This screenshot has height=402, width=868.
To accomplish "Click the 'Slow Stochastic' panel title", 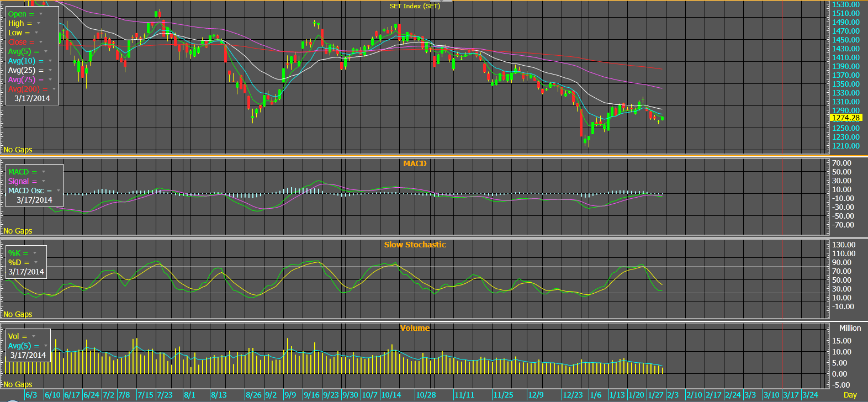I will click(x=415, y=245).
